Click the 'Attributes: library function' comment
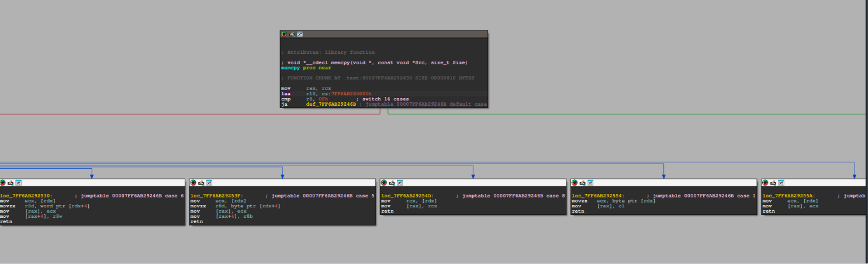The height and width of the screenshot is (264, 868). coord(328,52)
